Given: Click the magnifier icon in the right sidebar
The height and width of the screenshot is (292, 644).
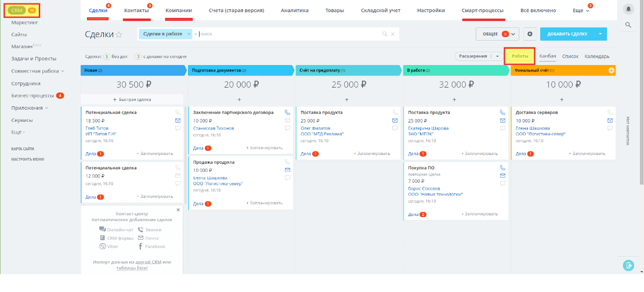Looking at the screenshot, I should pos(628,25).
